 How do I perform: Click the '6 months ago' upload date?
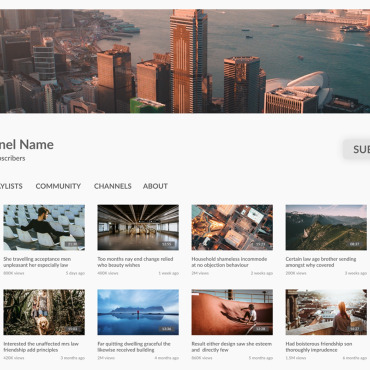click(x=354, y=358)
